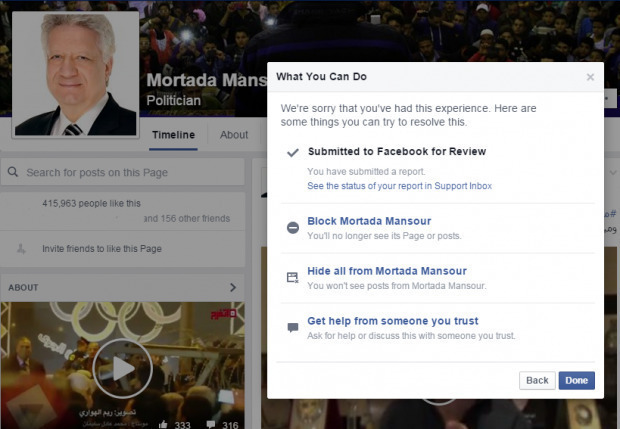Click the Politician category label
This screenshot has height=429, width=620.
[174, 100]
